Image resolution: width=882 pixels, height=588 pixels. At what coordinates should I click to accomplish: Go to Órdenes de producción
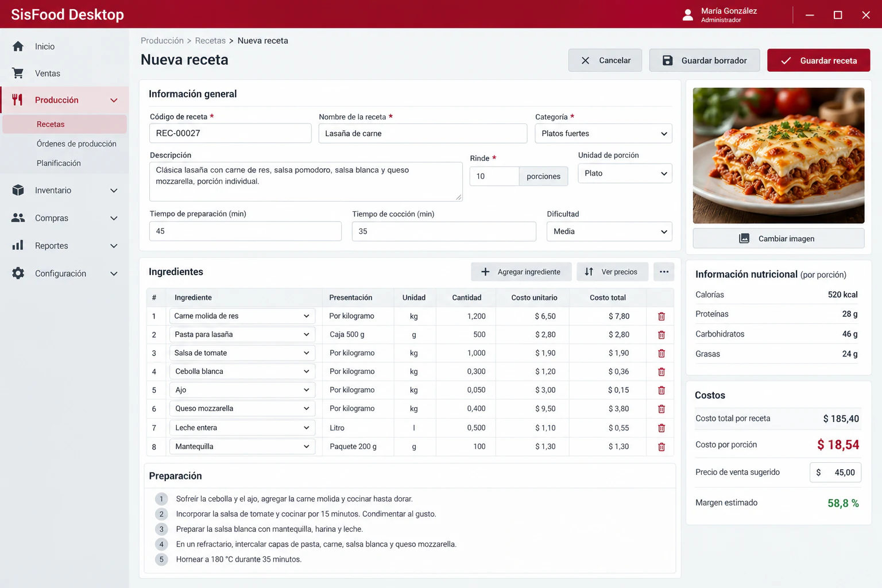76,144
